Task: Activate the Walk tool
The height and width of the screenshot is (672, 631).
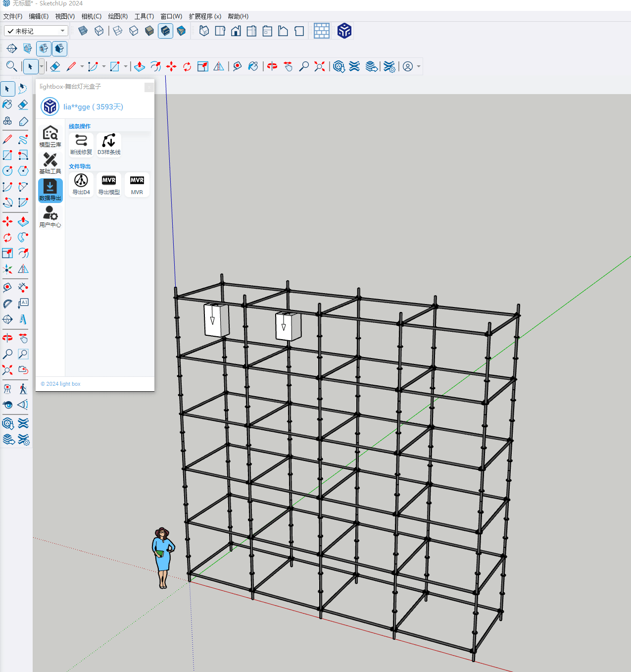Action: pyautogui.click(x=23, y=389)
